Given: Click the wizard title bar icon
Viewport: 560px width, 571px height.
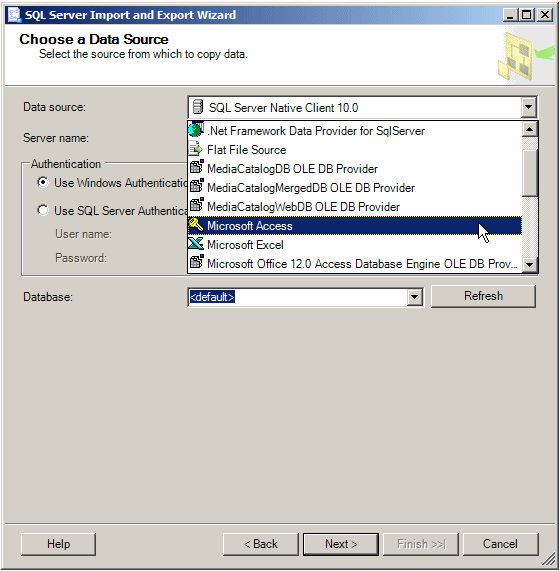Looking at the screenshot, I should tap(14, 15).
